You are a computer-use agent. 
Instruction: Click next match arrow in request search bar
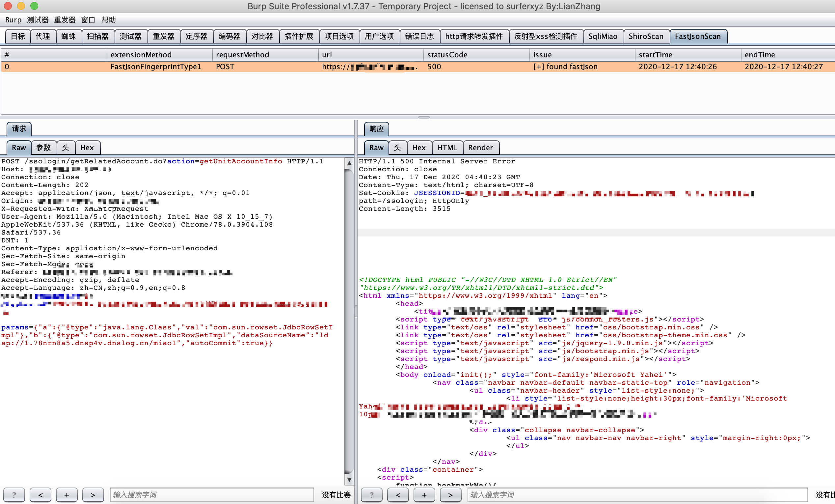pos(93,494)
